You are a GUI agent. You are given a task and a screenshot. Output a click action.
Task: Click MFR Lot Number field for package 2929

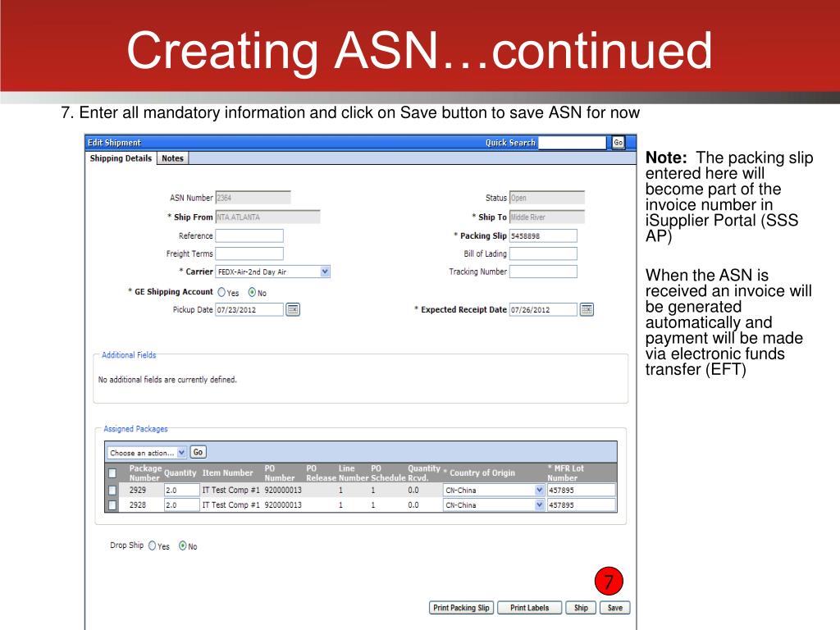coord(582,491)
